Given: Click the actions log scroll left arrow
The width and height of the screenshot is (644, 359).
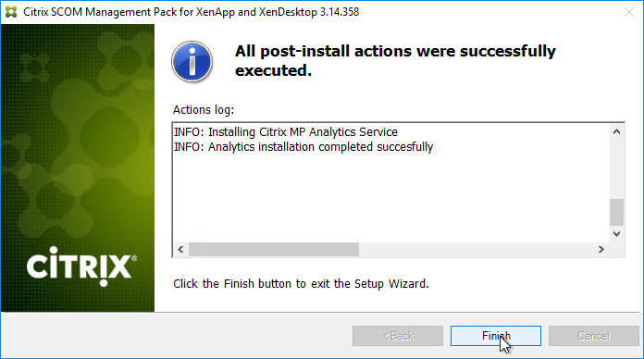Looking at the screenshot, I should (x=180, y=249).
